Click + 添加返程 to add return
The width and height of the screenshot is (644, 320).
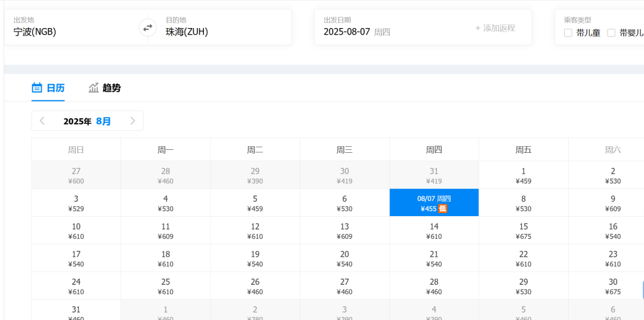tap(495, 28)
